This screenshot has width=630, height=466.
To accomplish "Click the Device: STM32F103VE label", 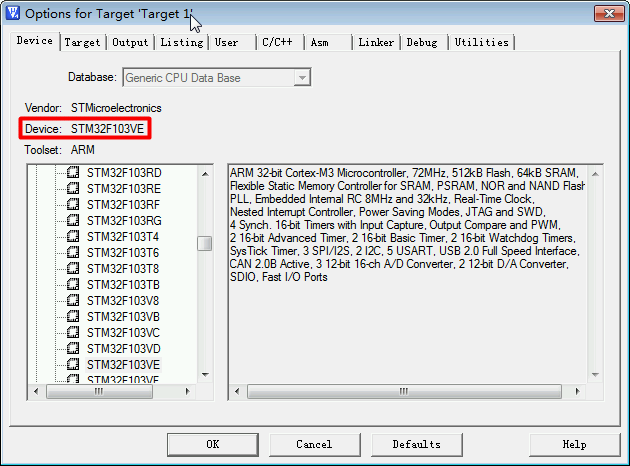I will [84, 129].
